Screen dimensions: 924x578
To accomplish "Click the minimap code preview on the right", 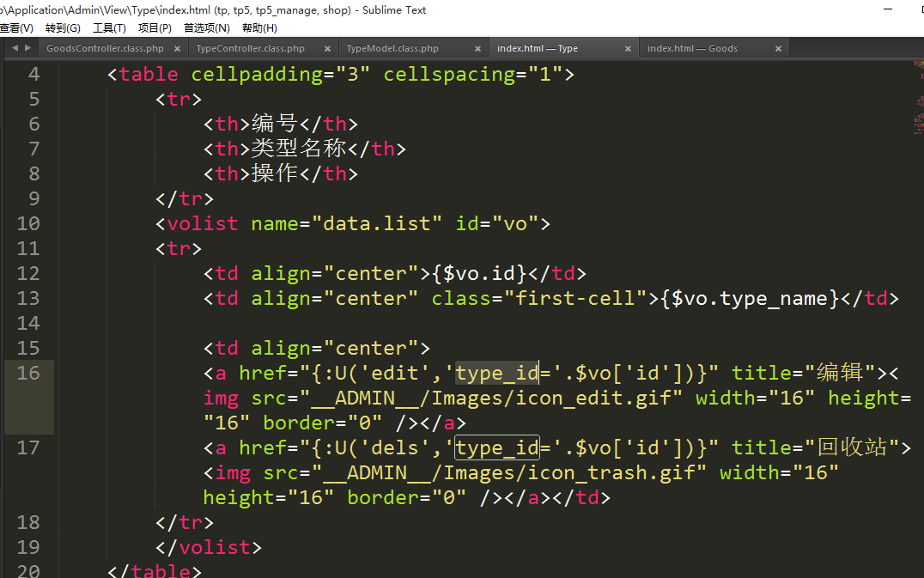I will (918, 112).
